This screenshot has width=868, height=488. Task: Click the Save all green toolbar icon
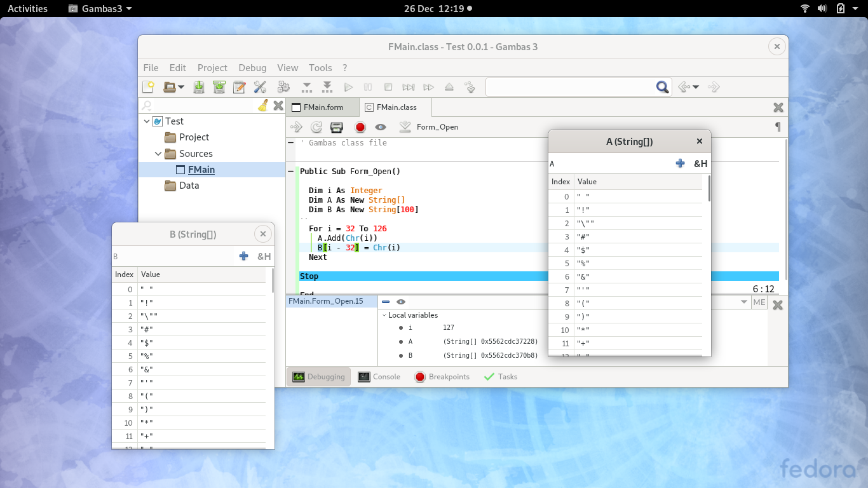coord(219,87)
